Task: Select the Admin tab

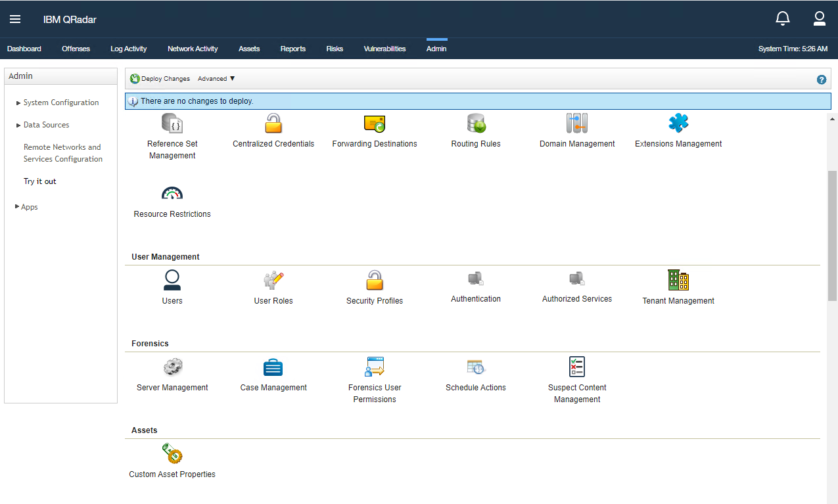Action: point(436,49)
